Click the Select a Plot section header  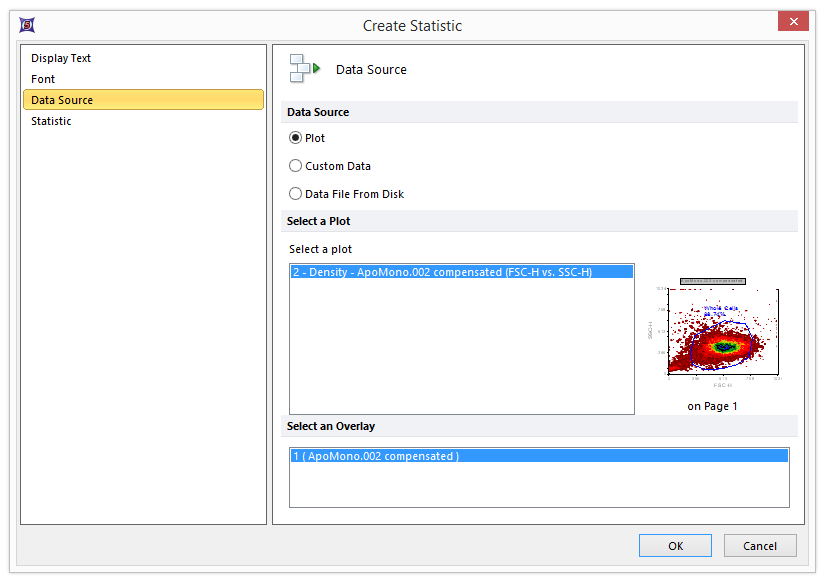(x=319, y=221)
